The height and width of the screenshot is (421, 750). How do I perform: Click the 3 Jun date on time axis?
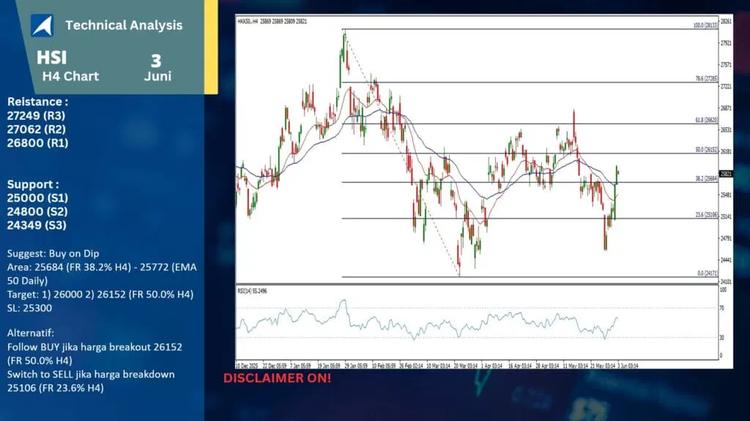(628, 366)
